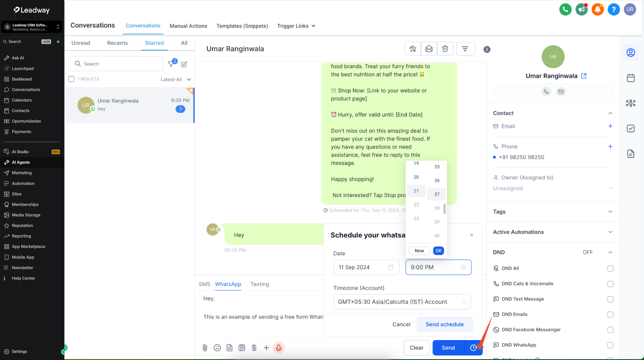This screenshot has height=360, width=644.
Task: Click the compose new message icon
Action: pyautogui.click(x=184, y=64)
